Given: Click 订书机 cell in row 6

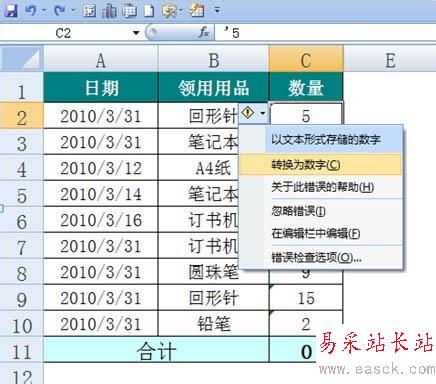Looking at the screenshot, I should [x=198, y=220].
